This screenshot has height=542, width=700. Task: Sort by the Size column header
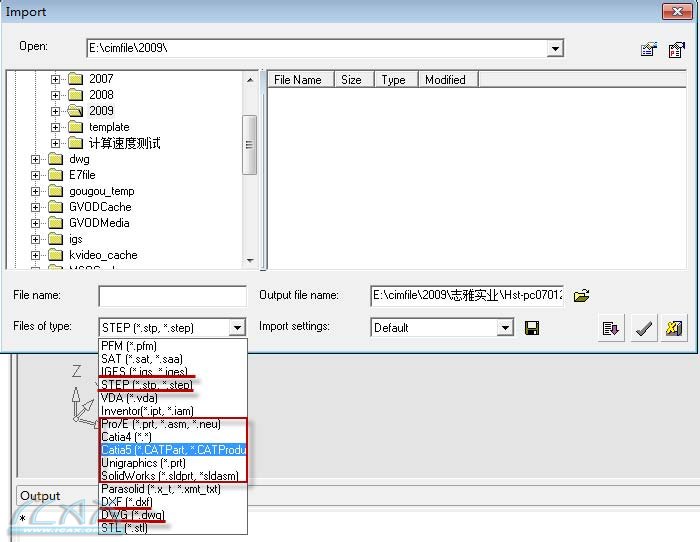354,80
